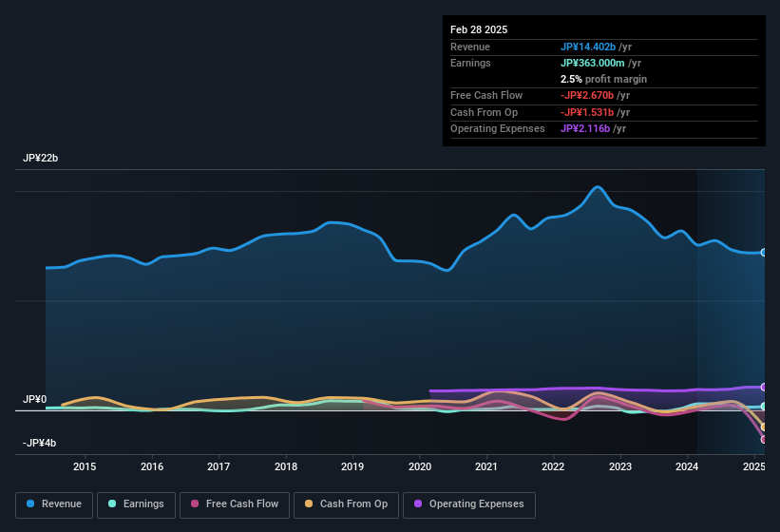Click the 2023 x-axis year label
The width and height of the screenshot is (780, 532).
click(620, 466)
